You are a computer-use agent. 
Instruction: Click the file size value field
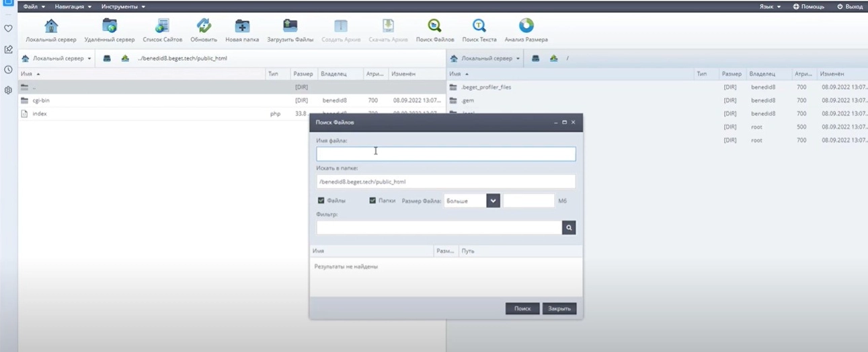(528, 201)
